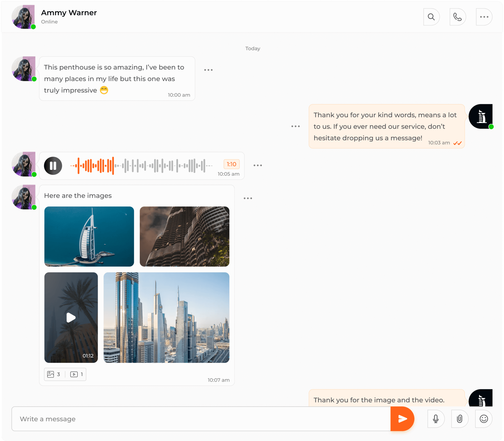Open search in the chat header
The height and width of the screenshot is (441, 504).
click(x=431, y=17)
